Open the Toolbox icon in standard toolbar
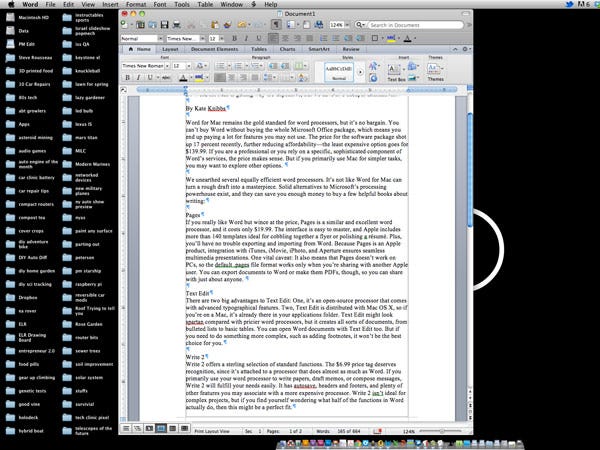 (x=307, y=25)
